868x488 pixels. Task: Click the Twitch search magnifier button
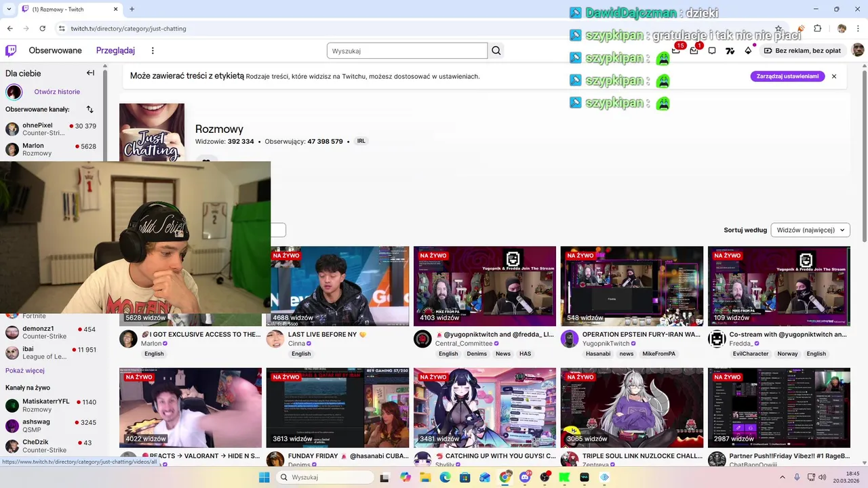(496, 51)
